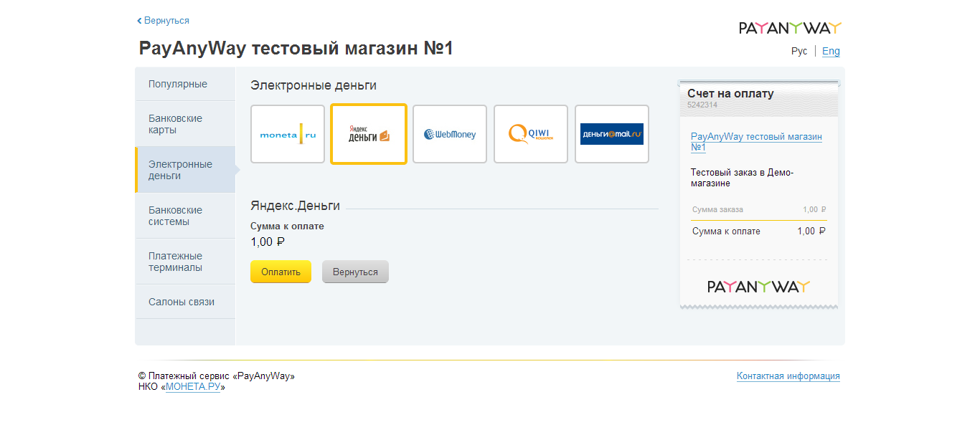
Task: Choose the Яндекс Деньги payment tile
Action: [369, 134]
